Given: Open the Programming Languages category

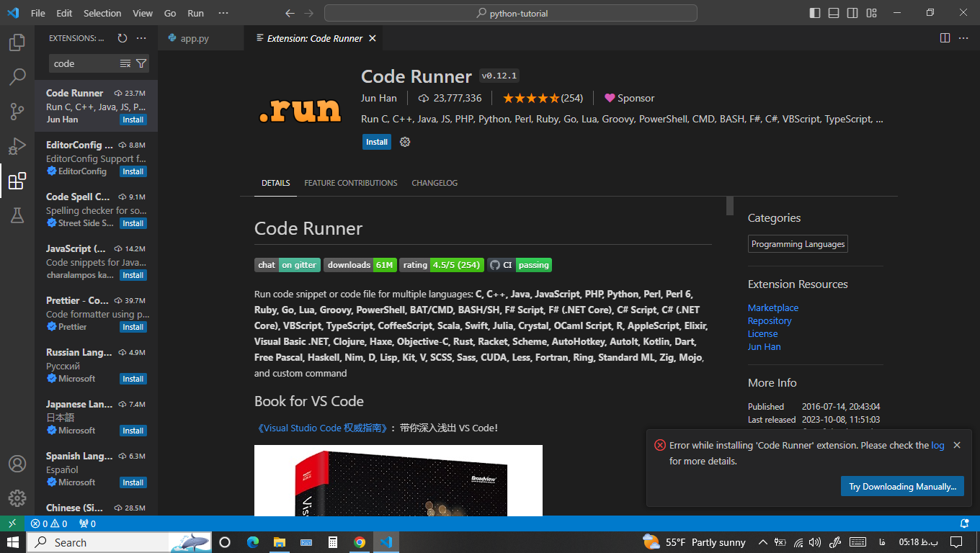Looking at the screenshot, I should [798, 244].
